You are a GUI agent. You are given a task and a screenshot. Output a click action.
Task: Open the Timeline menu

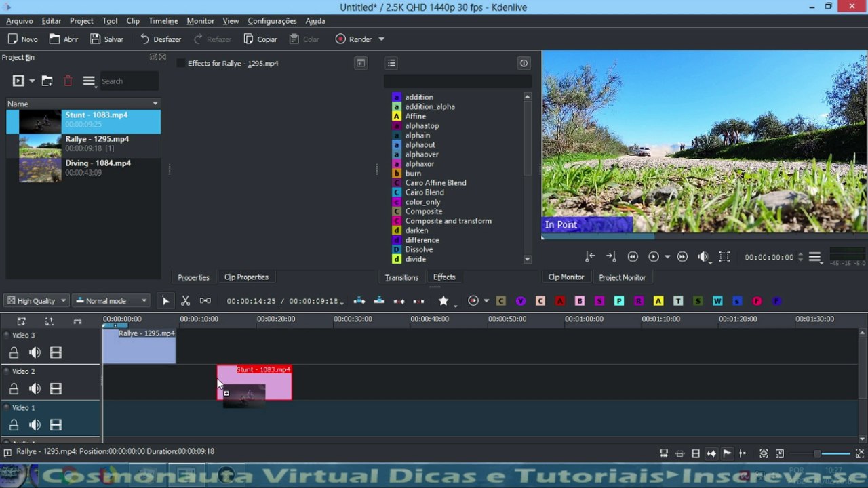[x=163, y=21]
